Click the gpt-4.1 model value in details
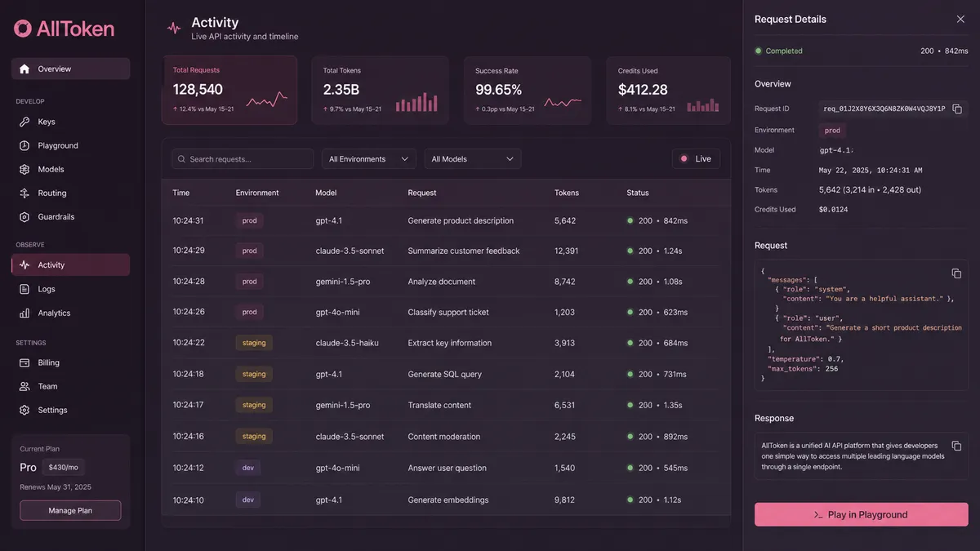Viewport: 980px width, 551px height. click(836, 150)
